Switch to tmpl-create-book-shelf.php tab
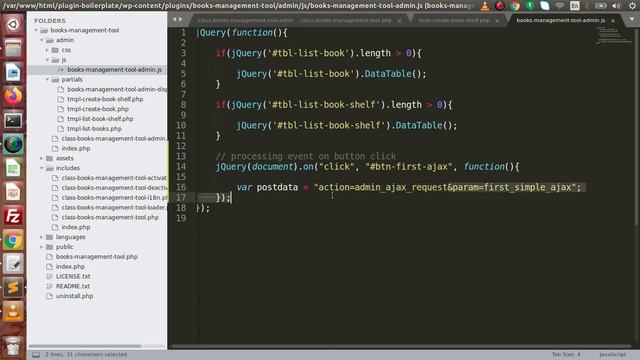Image resolution: width=640 pixels, height=360 pixels. 454,20
